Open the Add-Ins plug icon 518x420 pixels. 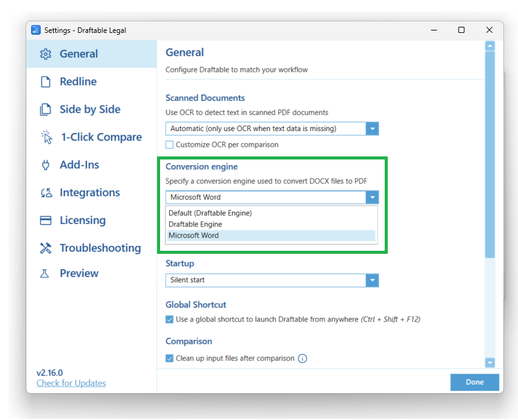tap(45, 164)
